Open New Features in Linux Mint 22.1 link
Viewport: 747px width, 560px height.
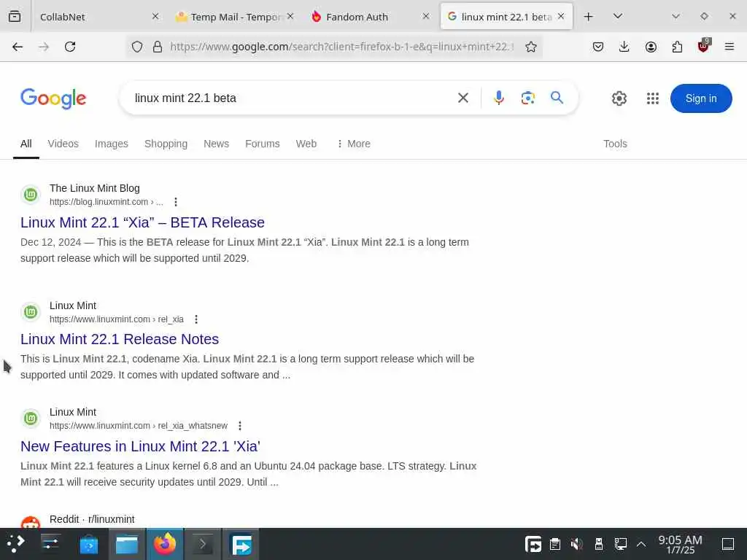[140, 446]
